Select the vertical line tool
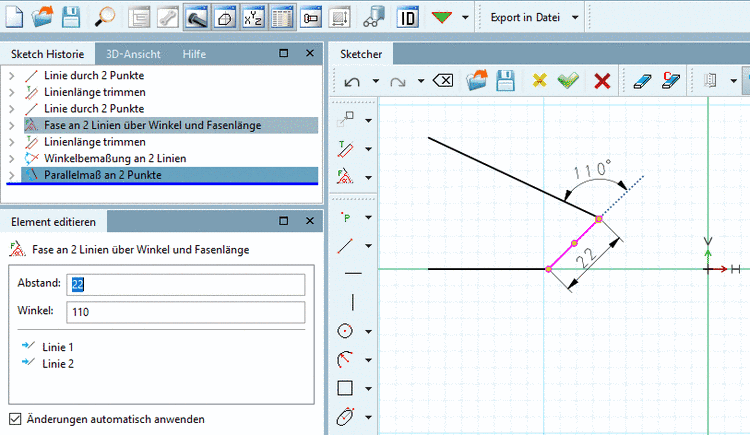This screenshot has width=750, height=435. (353, 302)
